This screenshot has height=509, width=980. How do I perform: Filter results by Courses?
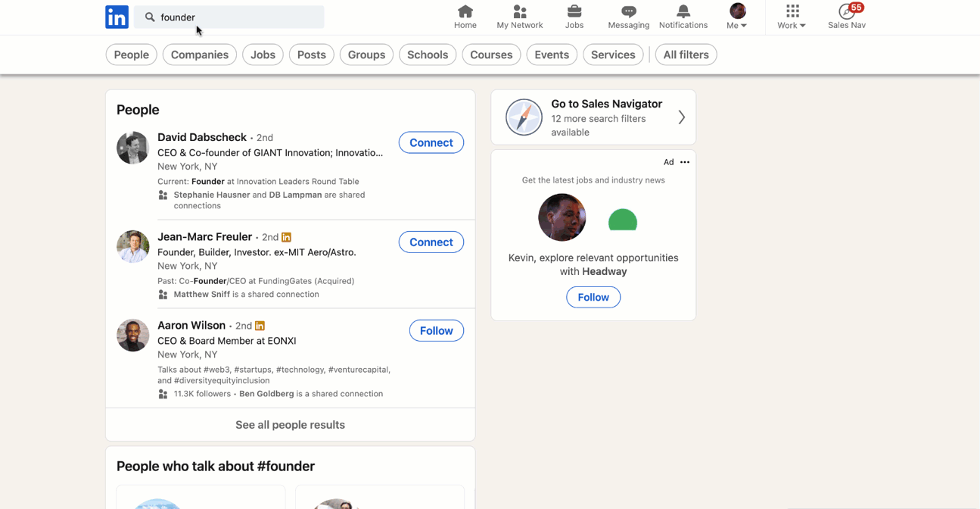pyautogui.click(x=492, y=55)
